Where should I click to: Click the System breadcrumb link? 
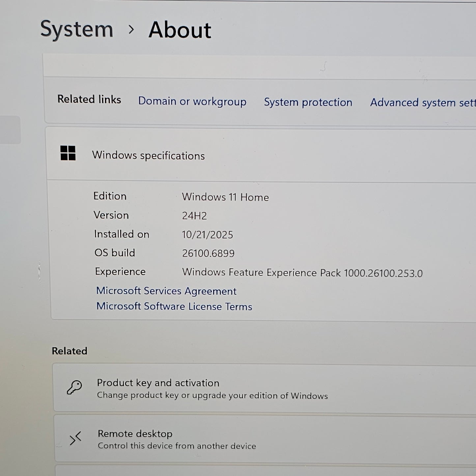[x=76, y=29]
